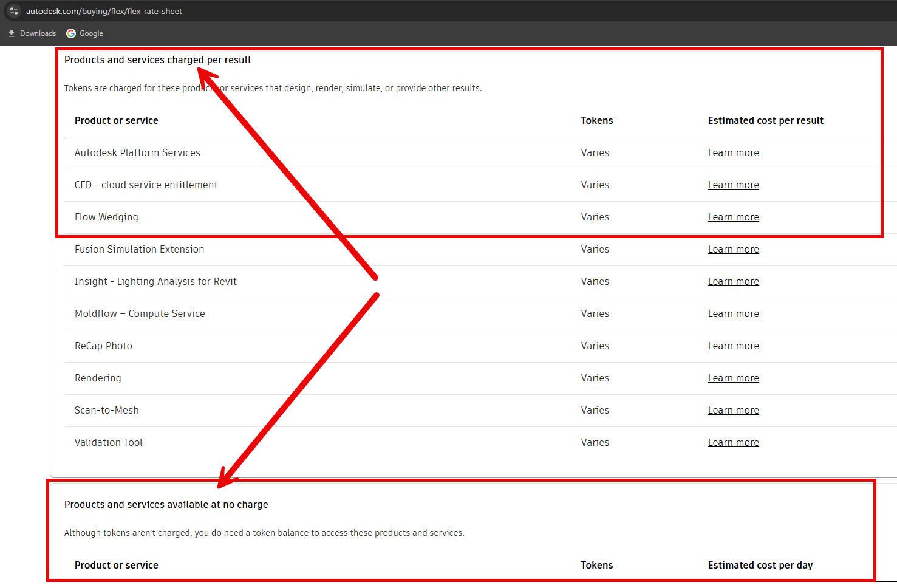897x588 pixels.
Task: Click 'Varies' token value for ReCap Photo
Action: click(595, 346)
